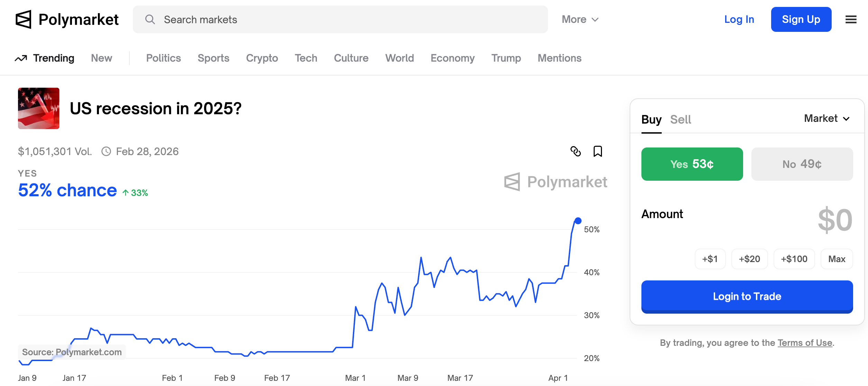Open the Terms of Use link
This screenshot has height=386, width=868.
coord(805,342)
